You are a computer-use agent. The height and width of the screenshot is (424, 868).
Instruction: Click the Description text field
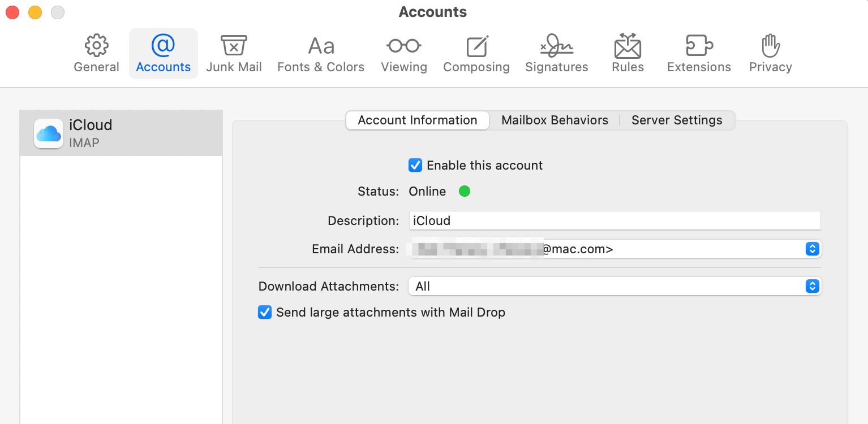[615, 220]
